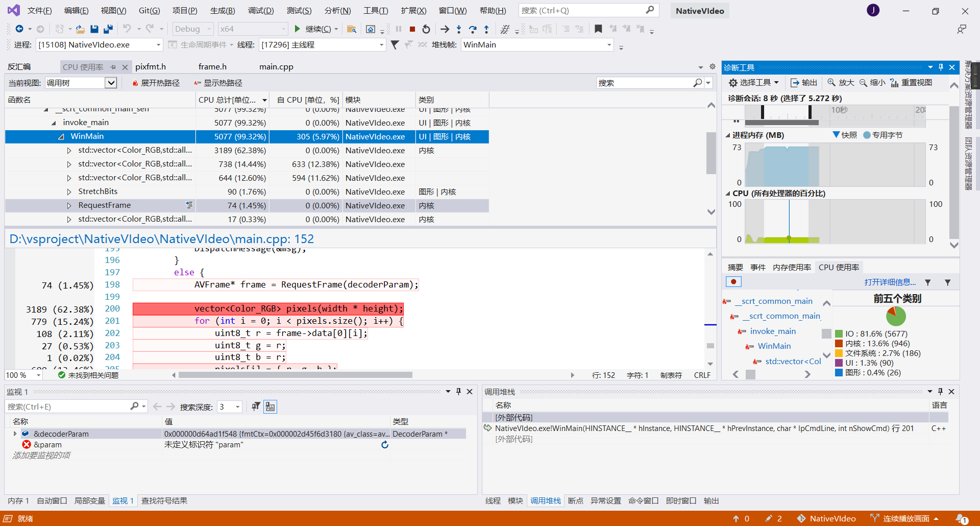Click the Pause All (Break) icon
This screenshot has height=526, width=980.
pyautogui.click(x=399, y=29)
